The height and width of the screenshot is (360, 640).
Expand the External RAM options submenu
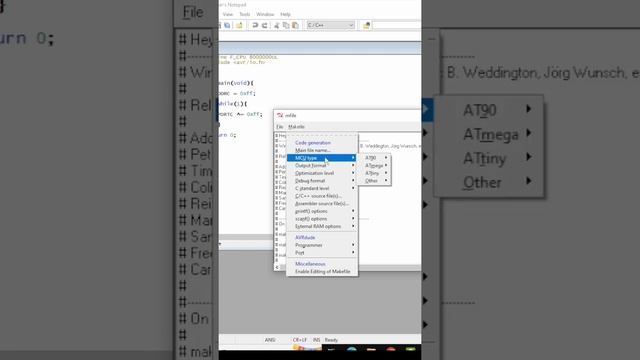pyautogui.click(x=322, y=227)
